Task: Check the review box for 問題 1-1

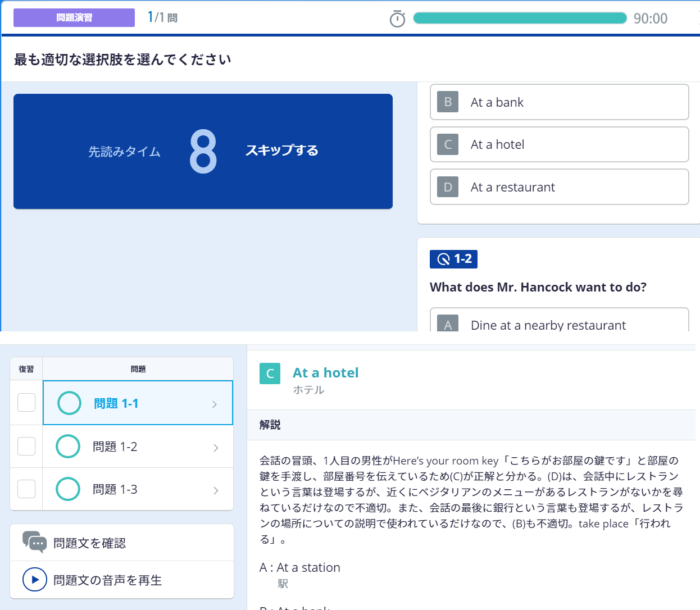Action: pyautogui.click(x=26, y=403)
